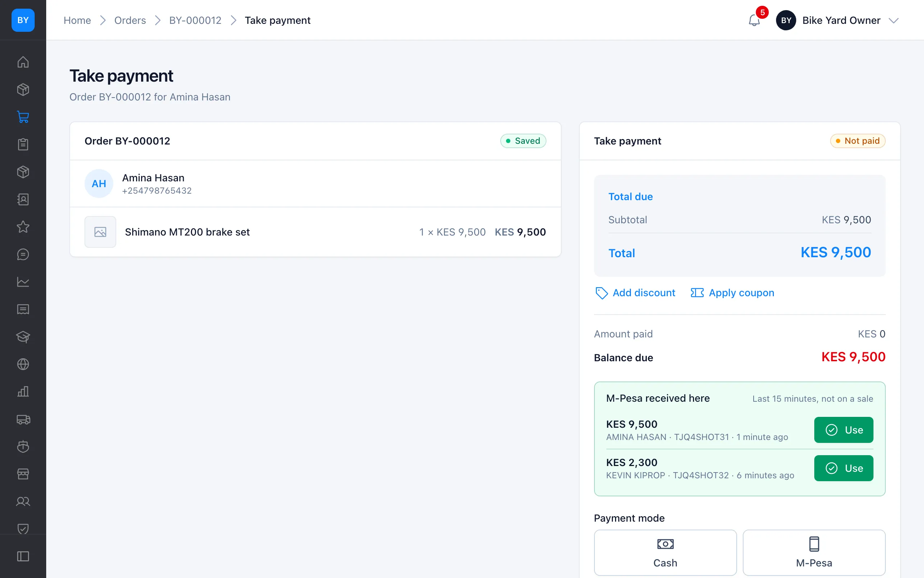924x578 pixels.
Task: Click the Shimano MT200 product image placeholder
Action: pos(100,232)
